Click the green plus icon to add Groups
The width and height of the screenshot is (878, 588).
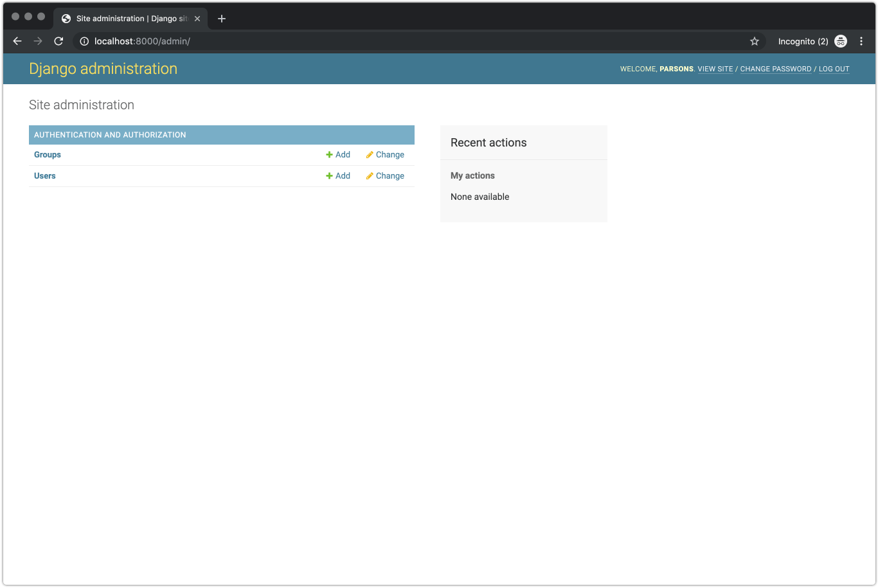point(329,154)
